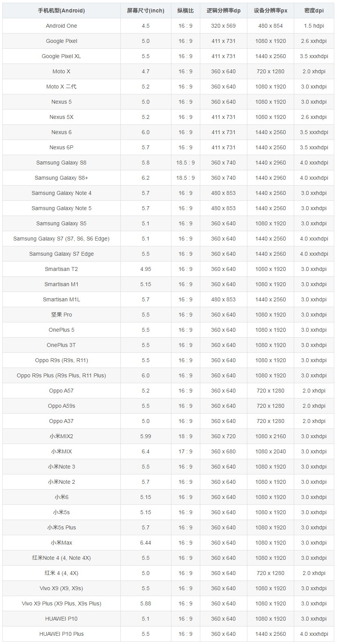Select the Vivo X9 Plus name cell
337x644 pixels.
61,603
